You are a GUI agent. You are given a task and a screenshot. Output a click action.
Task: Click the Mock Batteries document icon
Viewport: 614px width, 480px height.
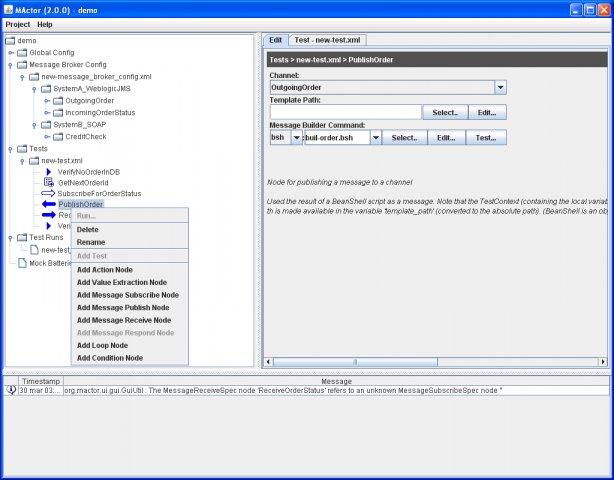[x=23, y=263]
